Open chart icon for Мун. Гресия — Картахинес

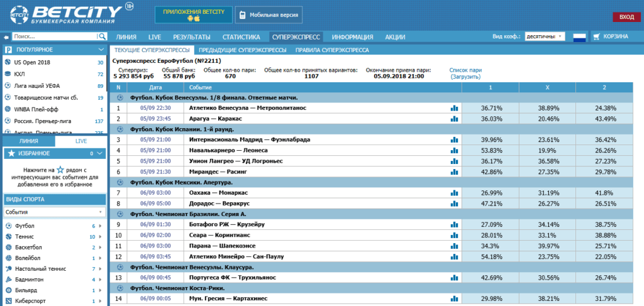(454, 298)
